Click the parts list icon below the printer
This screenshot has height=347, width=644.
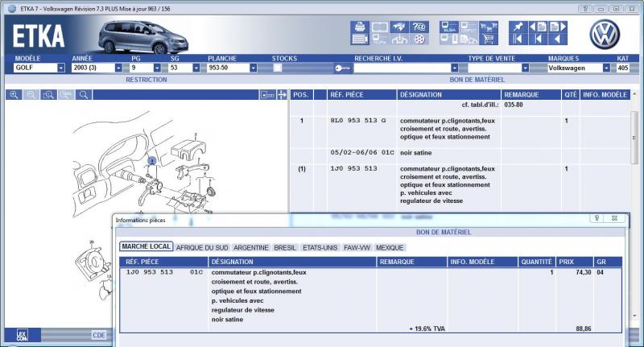pyautogui.click(x=360, y=39)
